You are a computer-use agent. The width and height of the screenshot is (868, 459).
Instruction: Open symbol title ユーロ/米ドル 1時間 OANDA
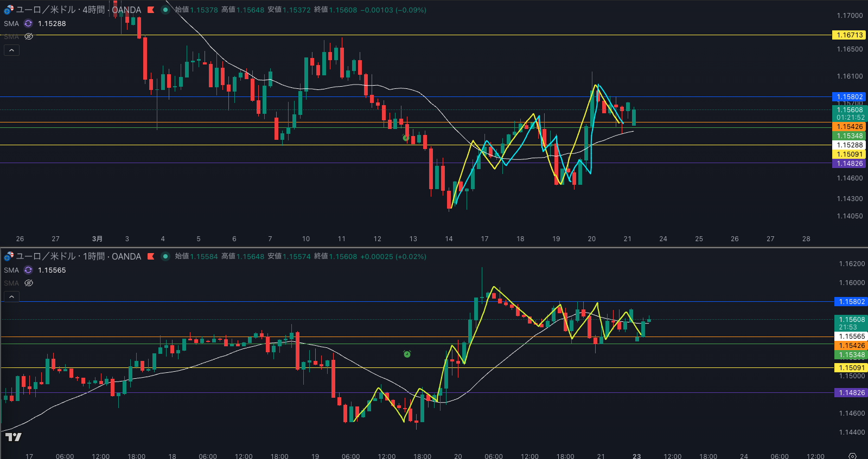tap(79, 256)
